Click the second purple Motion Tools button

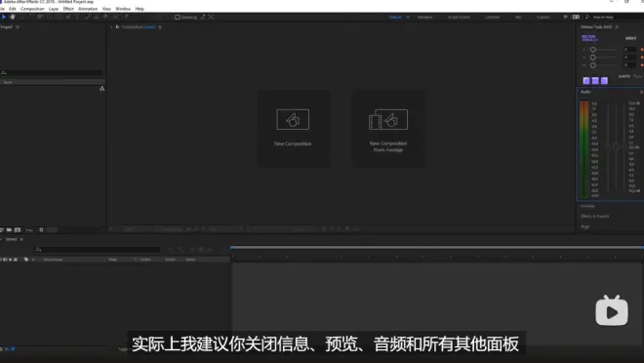coord(595,80)
